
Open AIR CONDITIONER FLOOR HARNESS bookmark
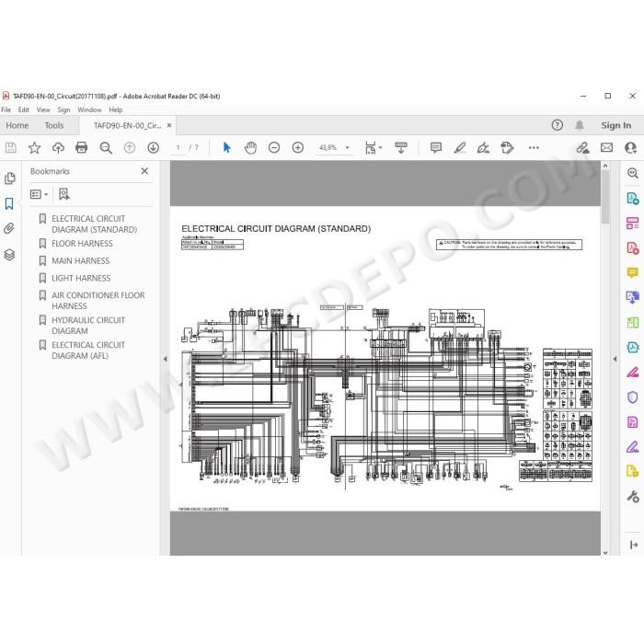[x=98, y=300]
